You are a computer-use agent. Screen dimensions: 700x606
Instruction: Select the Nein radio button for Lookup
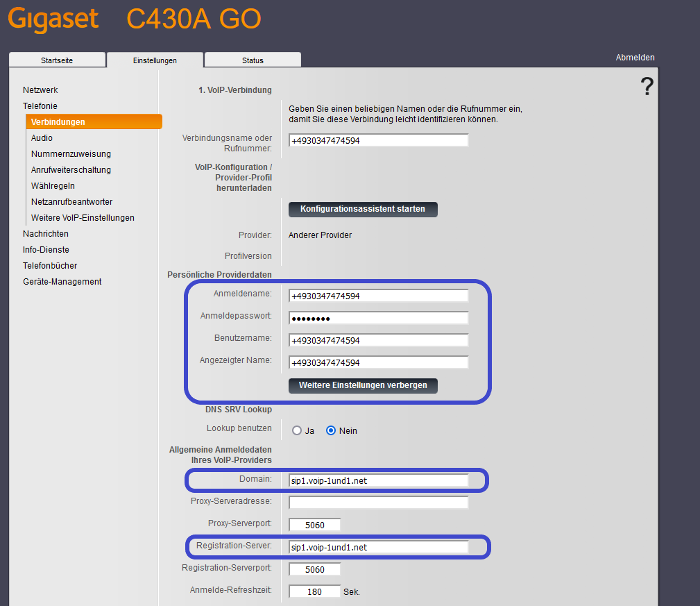point(331,430)
